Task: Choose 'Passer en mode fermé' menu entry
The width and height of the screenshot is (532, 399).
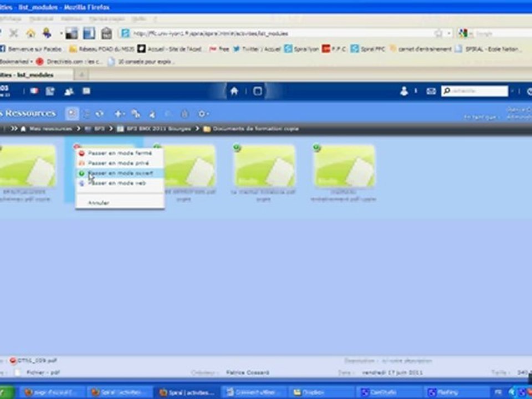Action: [x=120, y=154]
